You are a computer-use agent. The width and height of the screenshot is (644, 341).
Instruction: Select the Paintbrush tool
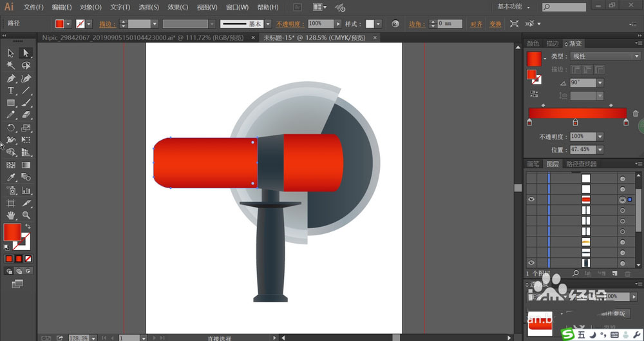pos(26,103)
